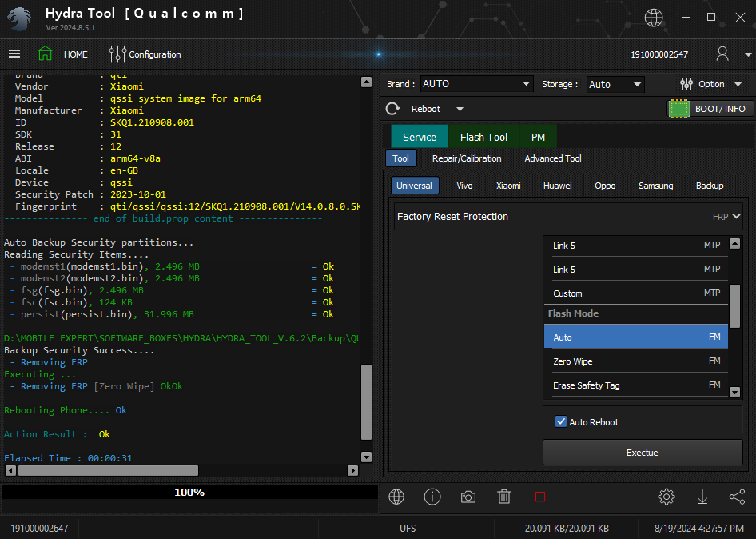Select the Oppo brand tab
Viewport: 756px width, 539px height.
(x=605, y=186)
